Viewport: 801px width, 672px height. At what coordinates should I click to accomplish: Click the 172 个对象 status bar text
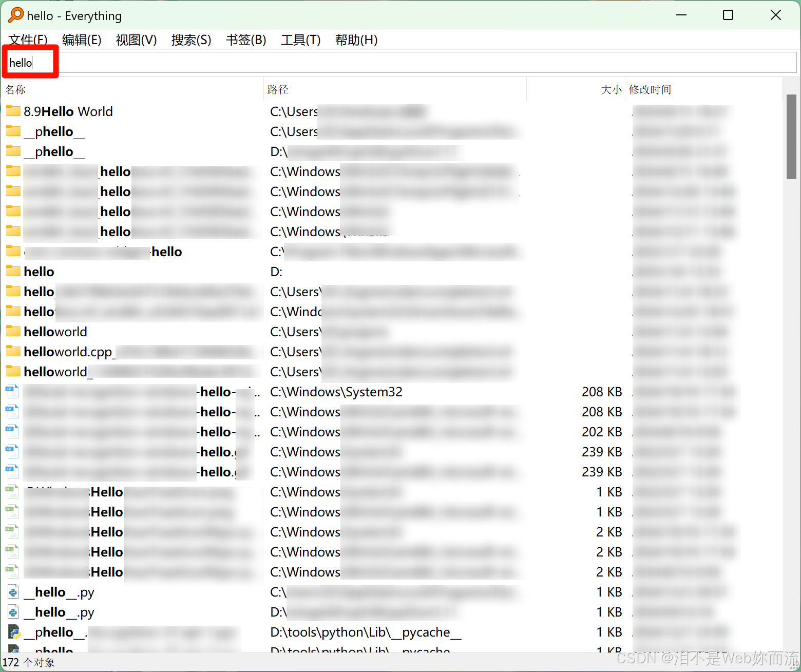(28, 662)
